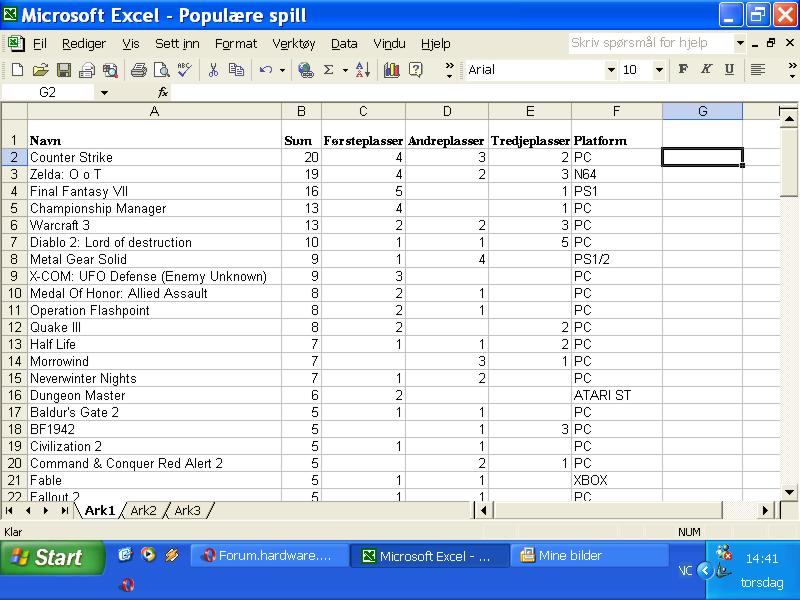Click the Skriv spørsmål for hjelp field
Viewport: 800px width, 600px height.
click(652, 43)
